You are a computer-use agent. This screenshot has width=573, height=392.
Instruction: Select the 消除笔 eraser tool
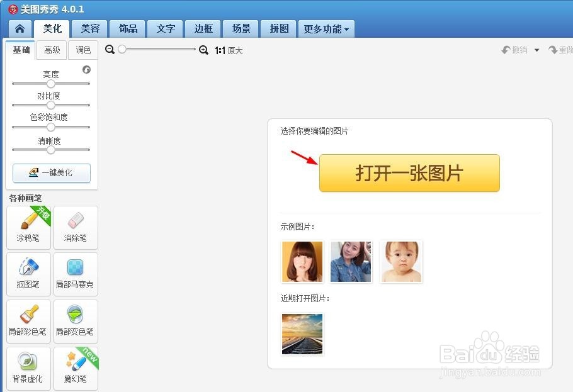click(x=76, y=228)
